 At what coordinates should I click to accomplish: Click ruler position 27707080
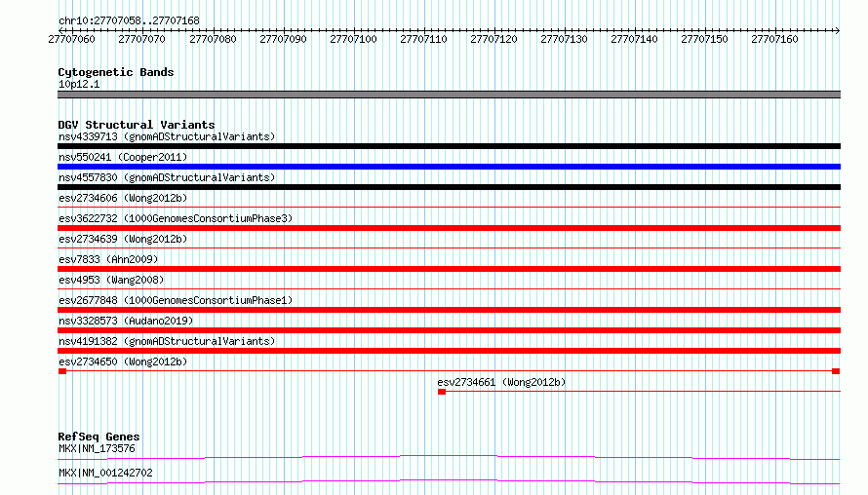coord(213,39)
